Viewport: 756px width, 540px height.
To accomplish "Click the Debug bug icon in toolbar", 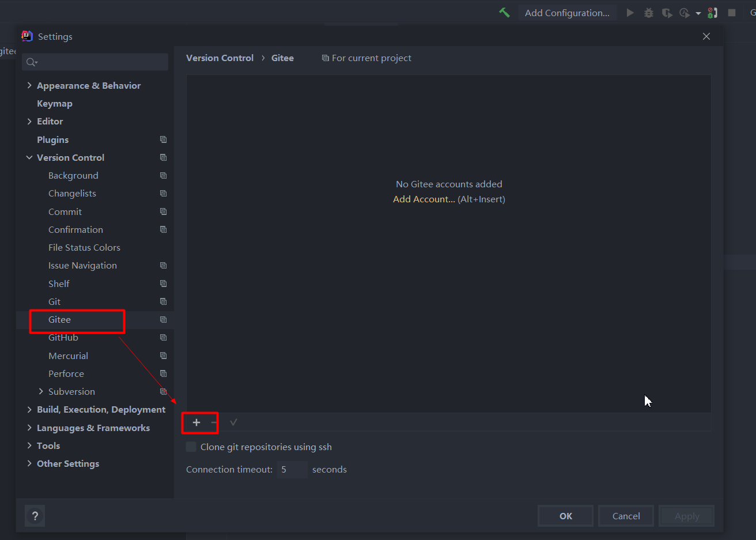I will (648, 13).
